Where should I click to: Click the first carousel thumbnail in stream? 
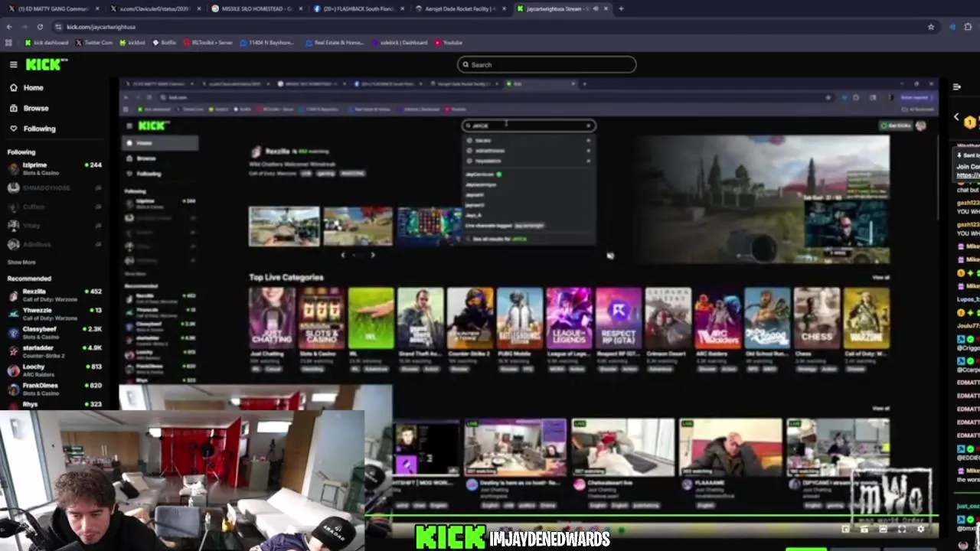pyautogui.click(x=284, y=226)
